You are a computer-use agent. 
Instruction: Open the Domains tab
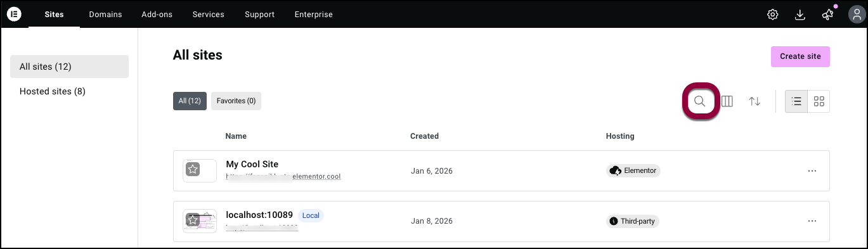(x=105, y=15)
